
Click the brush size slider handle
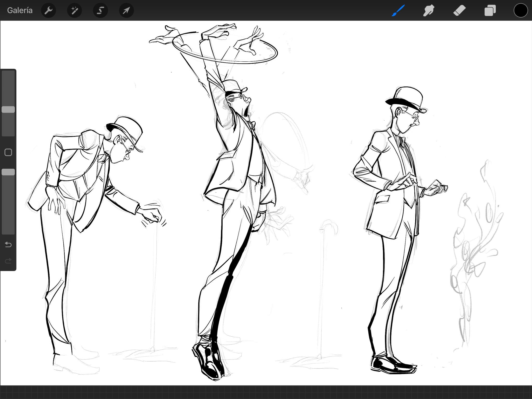8,109
